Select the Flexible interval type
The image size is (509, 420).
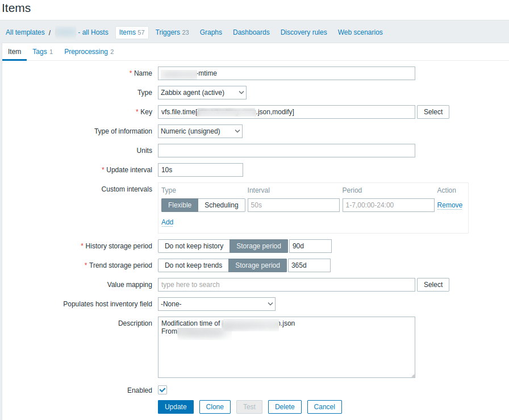click(x=180, y=205)
